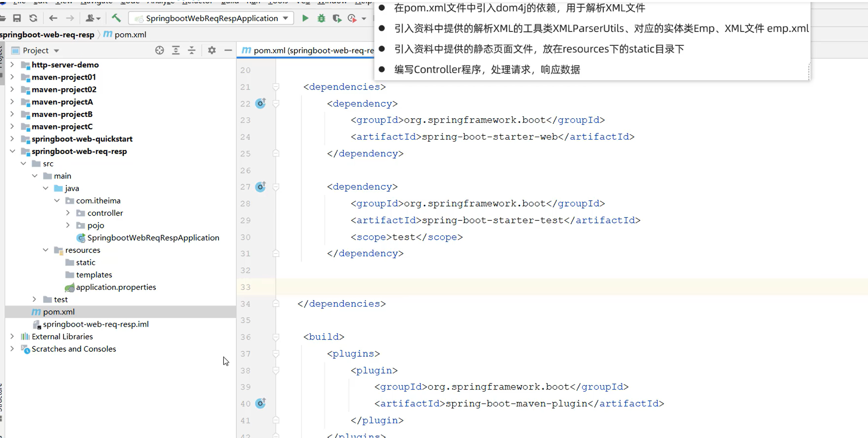Select maven-project02 in the tree
The height and width of the screenshot is (438, 868).
pyautogui.click(x=64, y=89)
